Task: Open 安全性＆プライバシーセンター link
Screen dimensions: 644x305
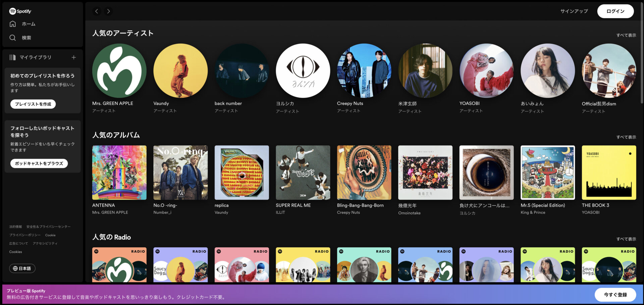Action: (49, 227)
